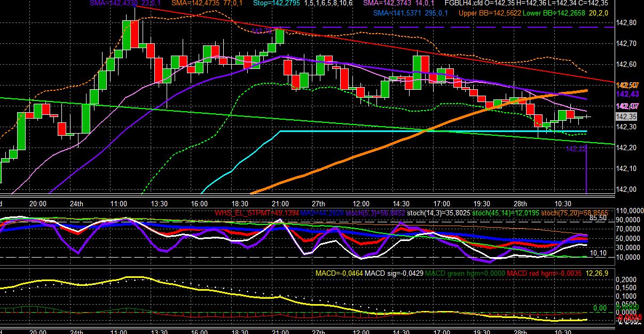Click the 10:30 time axis label

[x=563, y=204]
